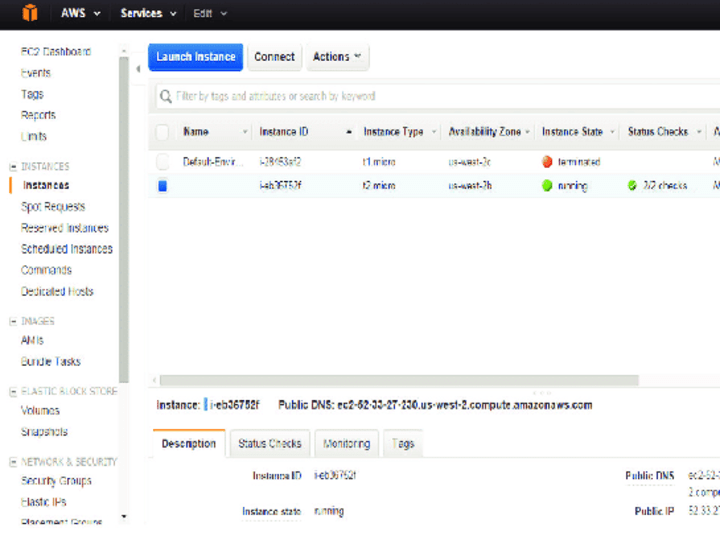Image resolution: width=720 pixels, height=540 pixels.
Task: Open Snapshots in sidebar
Action: tap(44, 432)
